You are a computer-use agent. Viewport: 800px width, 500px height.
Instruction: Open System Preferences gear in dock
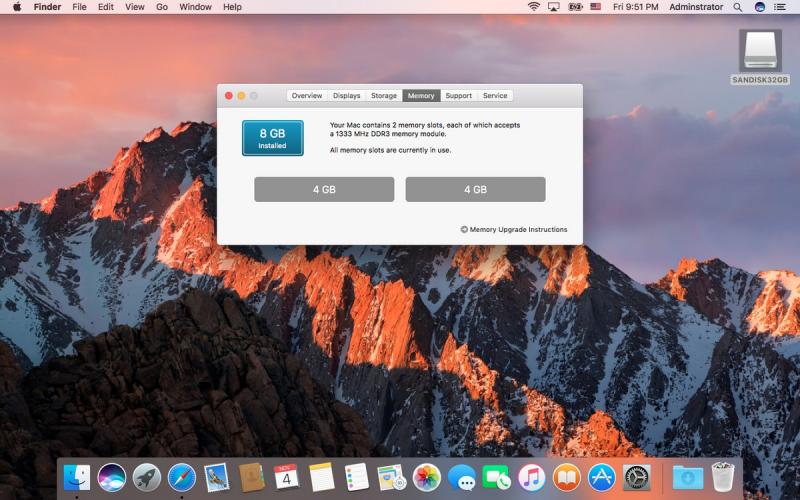[x=636, y=478]
